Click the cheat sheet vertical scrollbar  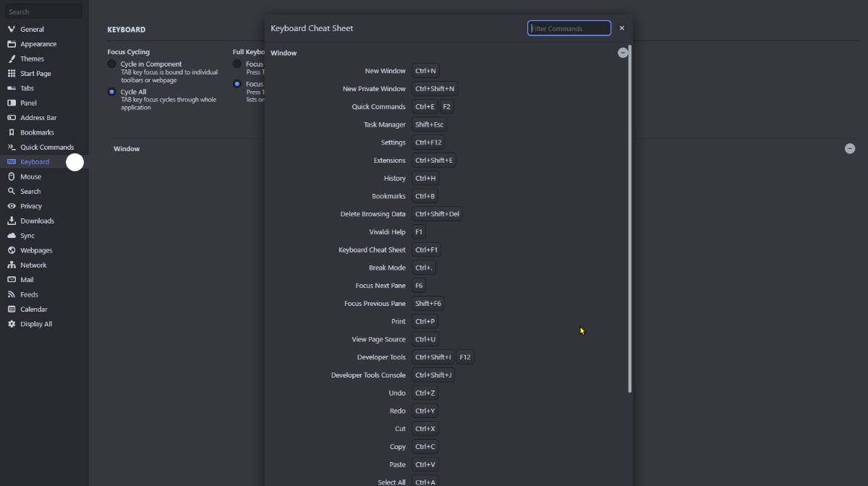point(630,218)
